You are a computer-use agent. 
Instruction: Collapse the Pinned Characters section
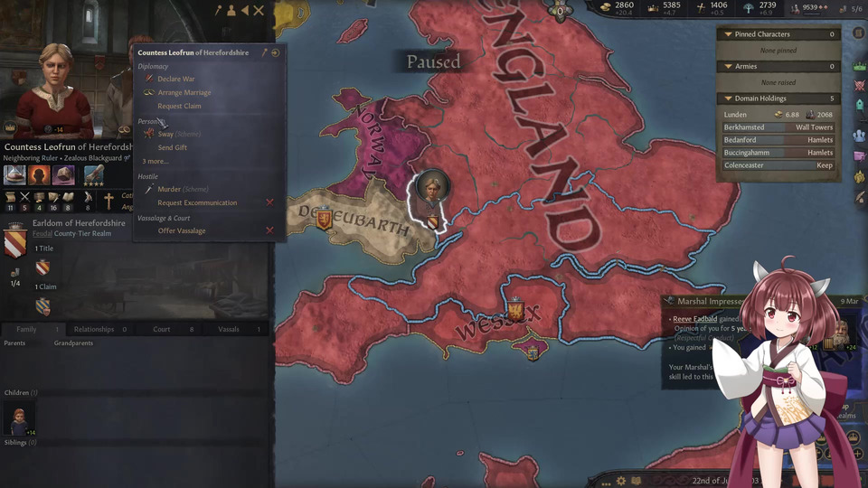point(728,34)
